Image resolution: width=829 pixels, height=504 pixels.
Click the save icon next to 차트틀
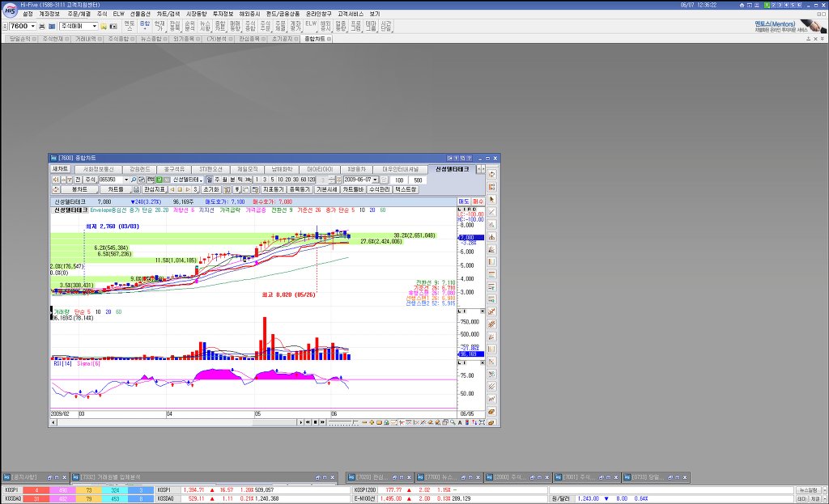(136, 189)
